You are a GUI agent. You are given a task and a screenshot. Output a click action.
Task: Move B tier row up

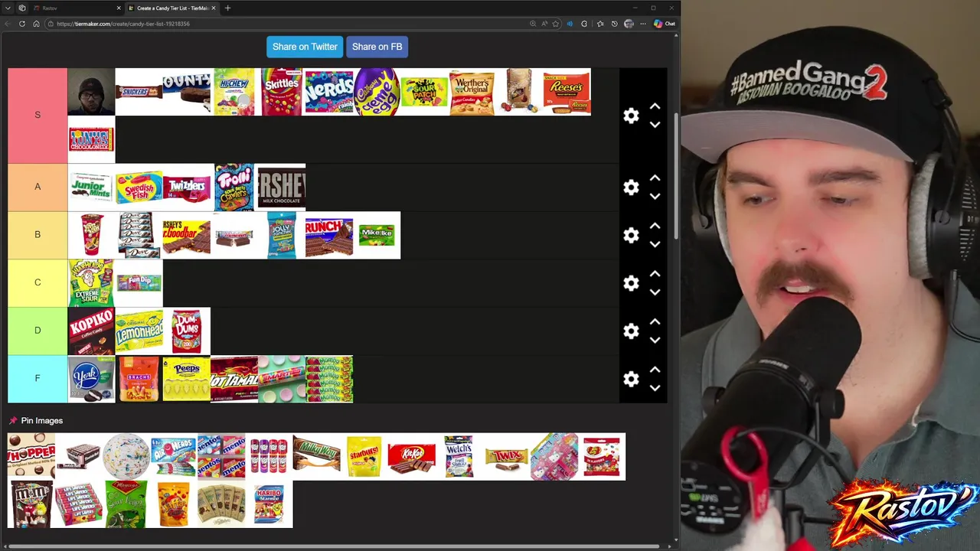tap(655, 227)
